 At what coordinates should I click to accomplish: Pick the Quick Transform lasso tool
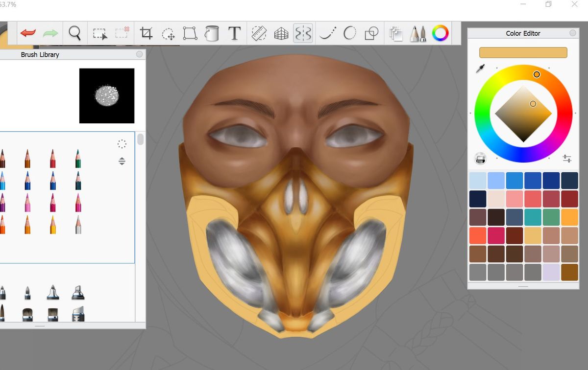168,33
